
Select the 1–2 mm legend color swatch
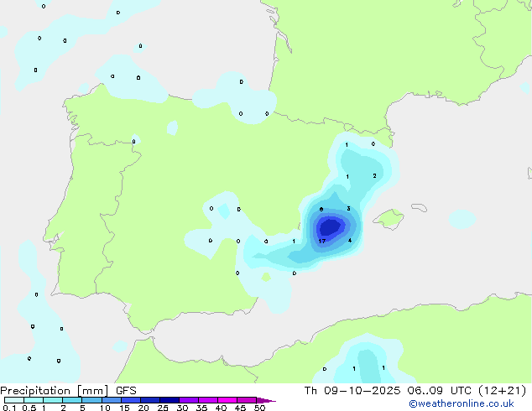click(x=53, y=400)
